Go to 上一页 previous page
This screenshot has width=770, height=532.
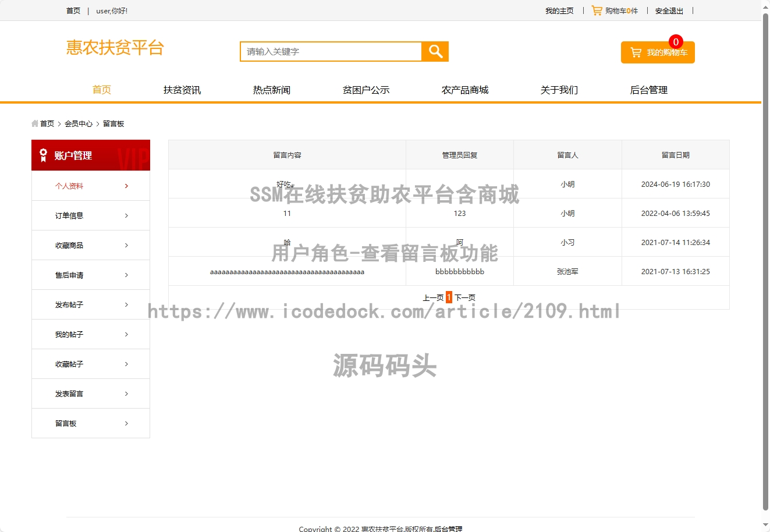pyautogui.click(x=433, y=297)
